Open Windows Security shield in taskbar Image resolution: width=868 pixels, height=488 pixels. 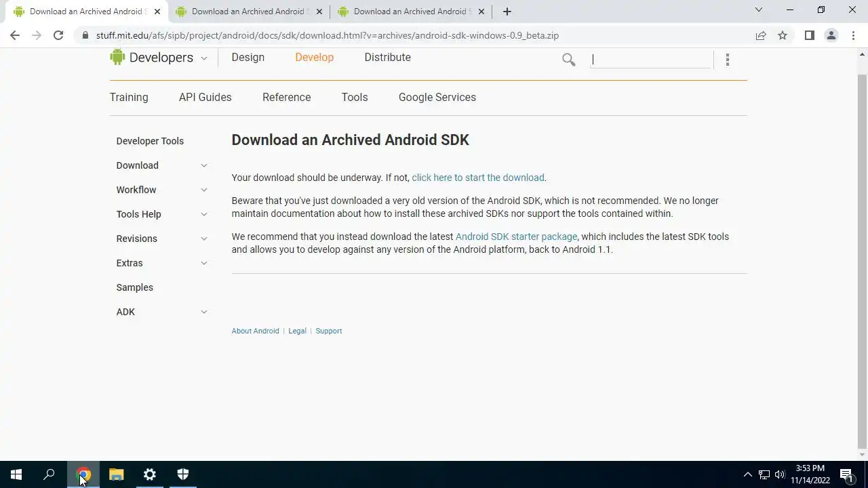pyautogui.click(x=183, y=474)
